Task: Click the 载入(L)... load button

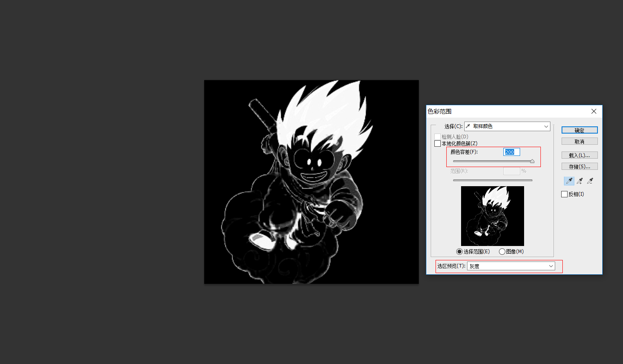Action: [x=580, y=155]
